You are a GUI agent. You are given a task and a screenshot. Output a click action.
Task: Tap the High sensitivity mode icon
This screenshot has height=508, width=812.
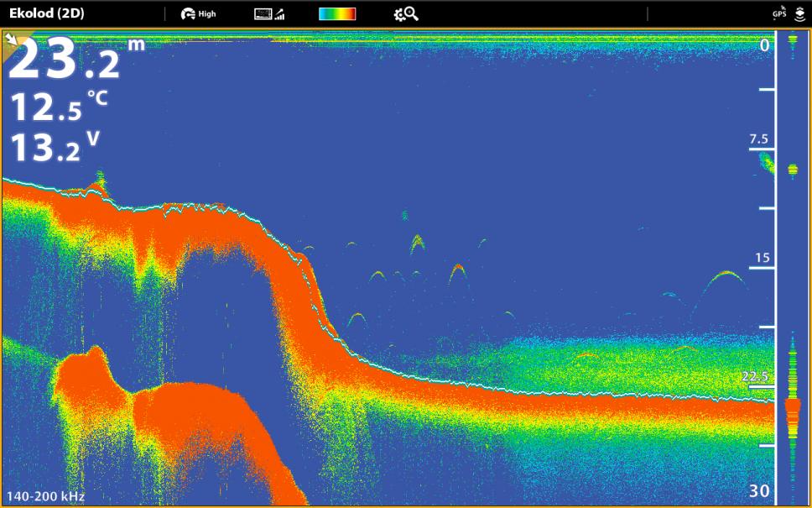coord(198,13)
